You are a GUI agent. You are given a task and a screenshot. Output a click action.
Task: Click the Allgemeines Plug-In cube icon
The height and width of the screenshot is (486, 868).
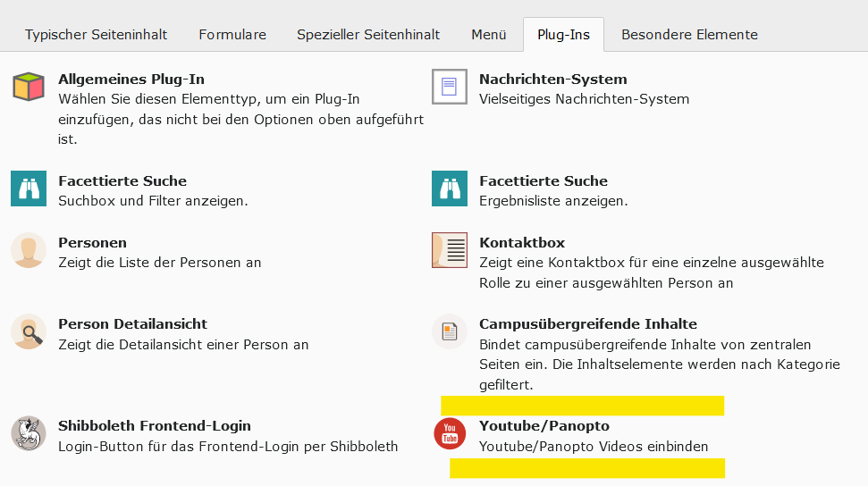click(x=29, y=88)
